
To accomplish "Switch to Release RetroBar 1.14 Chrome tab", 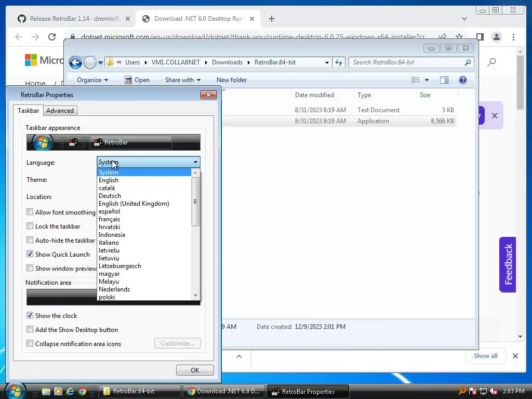I will click(74, 19).
